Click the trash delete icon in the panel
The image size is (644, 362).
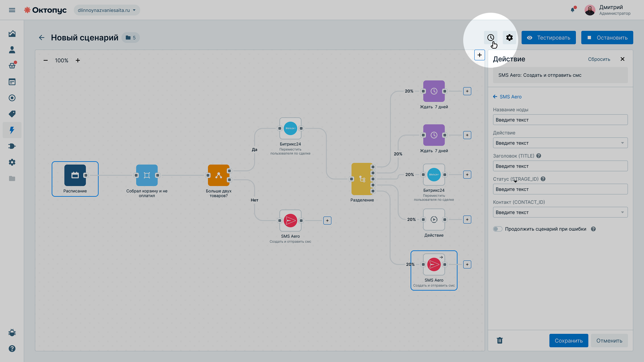coord(500,341)
